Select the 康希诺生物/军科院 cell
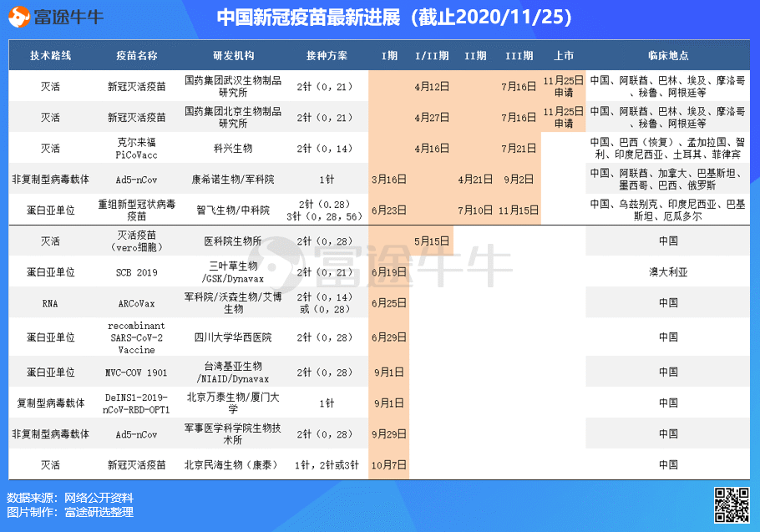 tap(233, 180)
